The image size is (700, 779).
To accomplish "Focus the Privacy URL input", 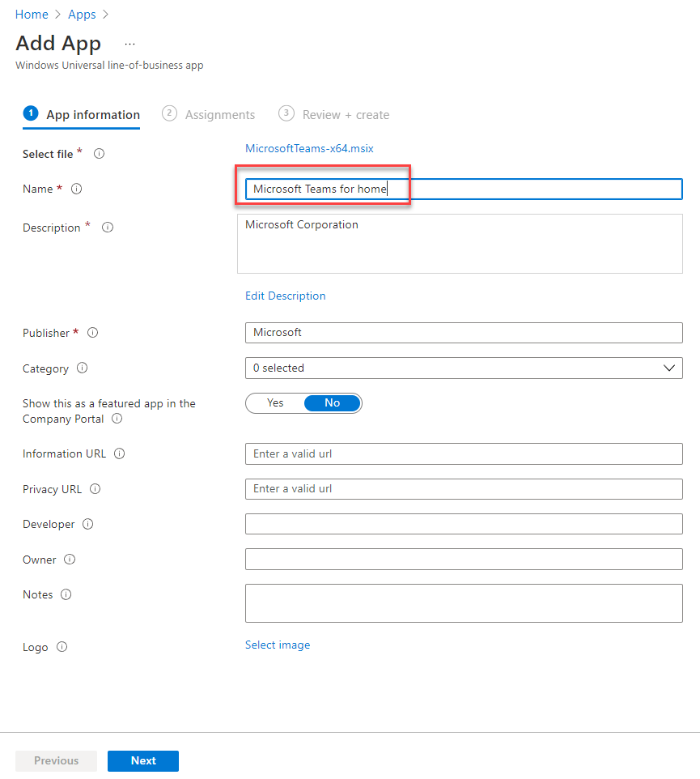I will (464, 489).
